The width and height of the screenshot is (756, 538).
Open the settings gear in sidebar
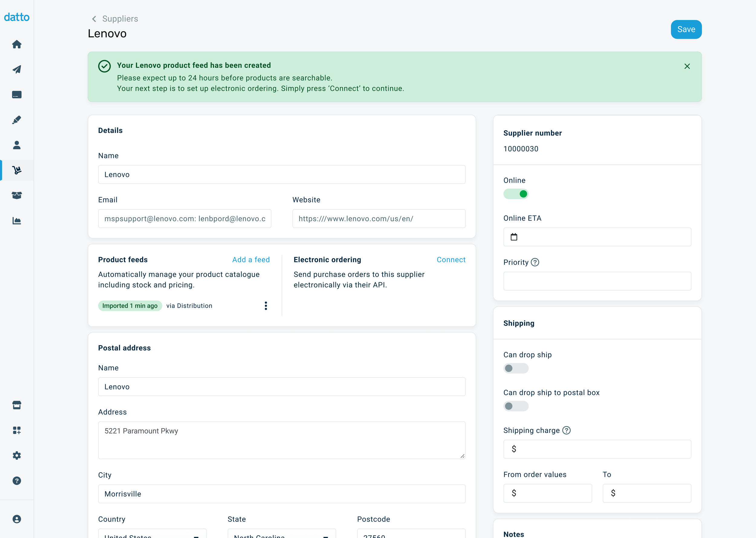(17, 455)
